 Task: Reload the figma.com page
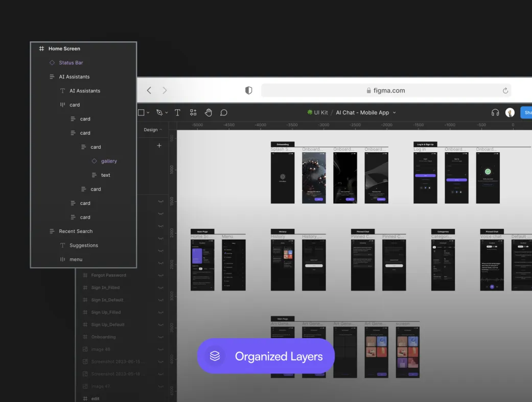505,90
